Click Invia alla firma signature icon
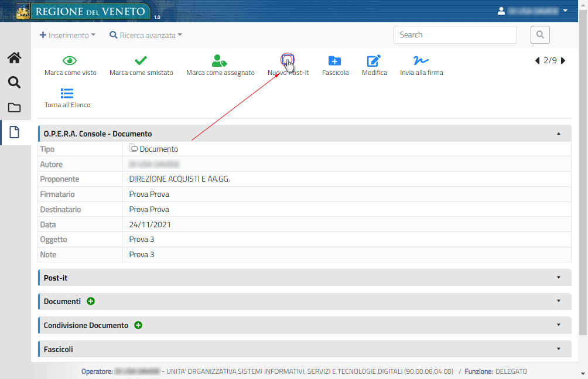The width and height of the screenshot is (588, 379). pos(421,60)
